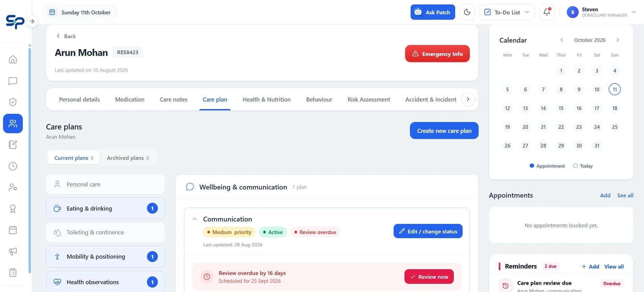The height and width of the screenshot is (292, 644).
Task: Collapse the Communication plan chevron
Action: click(x=195, y=219)
